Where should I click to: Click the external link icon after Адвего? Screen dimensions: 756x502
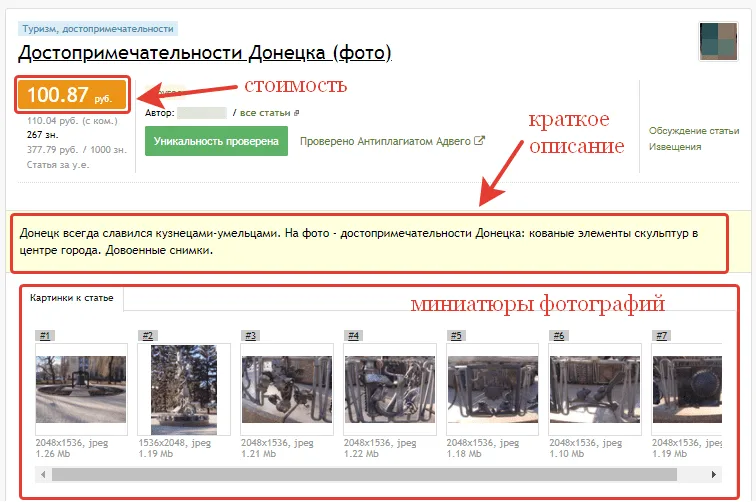pos(479,141)
